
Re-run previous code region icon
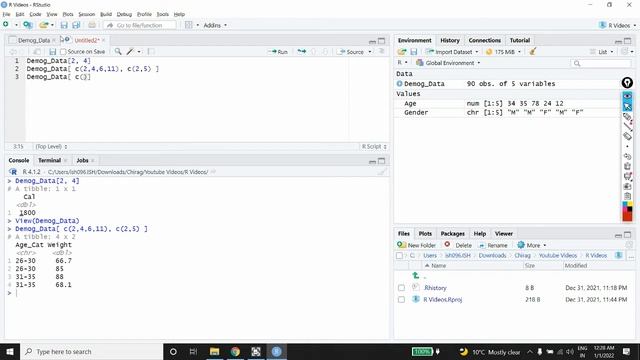click(x=302, y=51)
